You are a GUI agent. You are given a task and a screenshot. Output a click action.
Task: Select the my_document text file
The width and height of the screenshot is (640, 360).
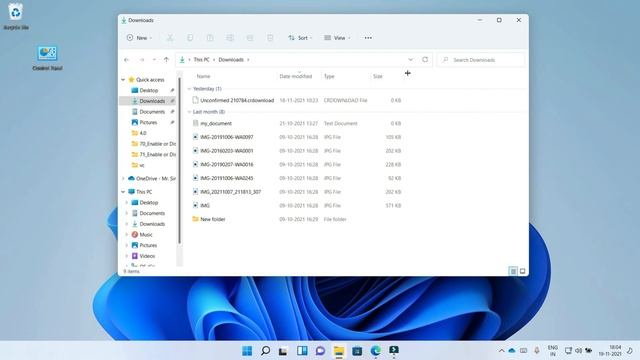coord(216,123)
